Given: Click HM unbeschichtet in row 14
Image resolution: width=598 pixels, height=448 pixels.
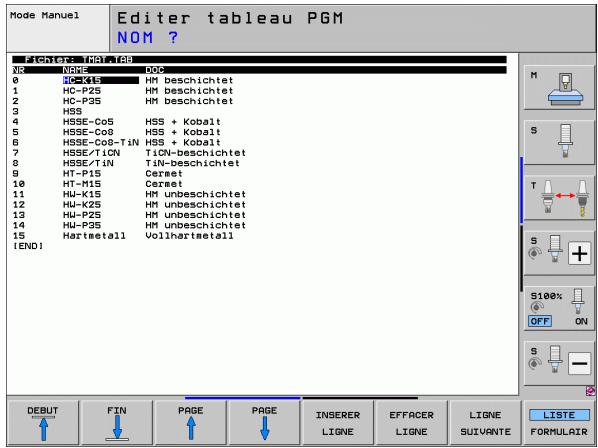Looking at the screenshot, I should click(x=196, y=225).
